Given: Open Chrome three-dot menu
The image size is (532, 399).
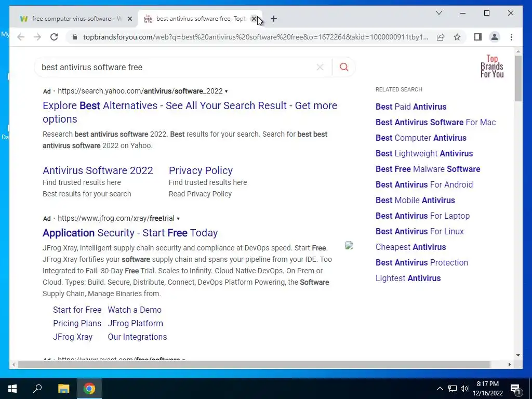Looking at the screenshot, I should click(511, 37).
